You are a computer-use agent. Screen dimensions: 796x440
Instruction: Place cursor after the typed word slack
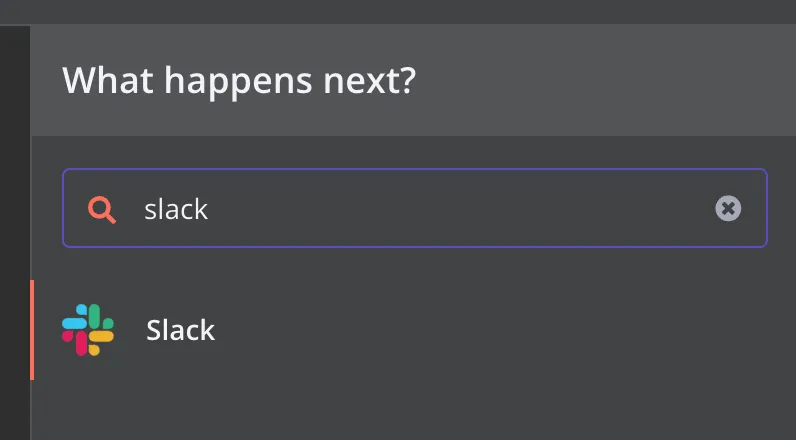pyautogui.click(x=209, y=209)
